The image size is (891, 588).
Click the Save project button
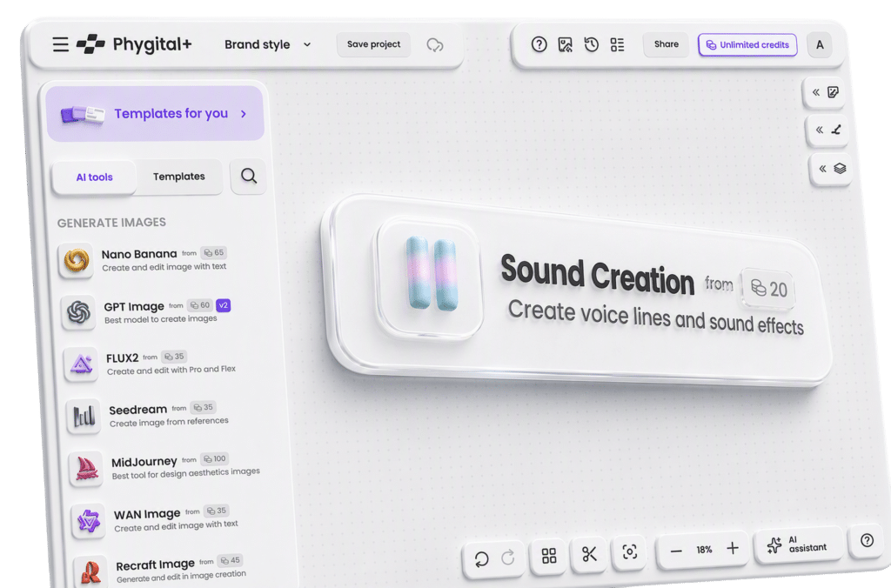(x=373, y=44)
